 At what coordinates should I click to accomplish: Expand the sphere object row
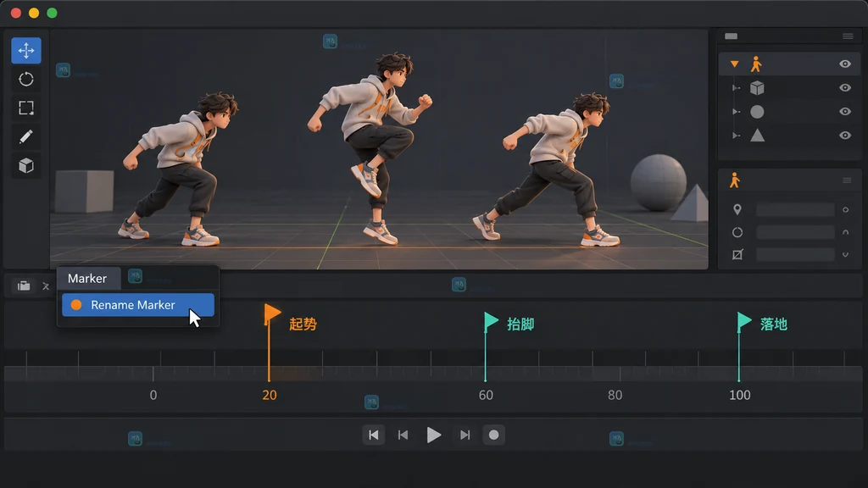736,112
